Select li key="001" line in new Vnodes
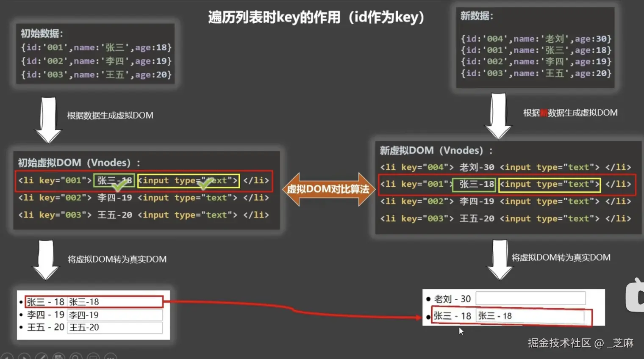 [507, 185]
